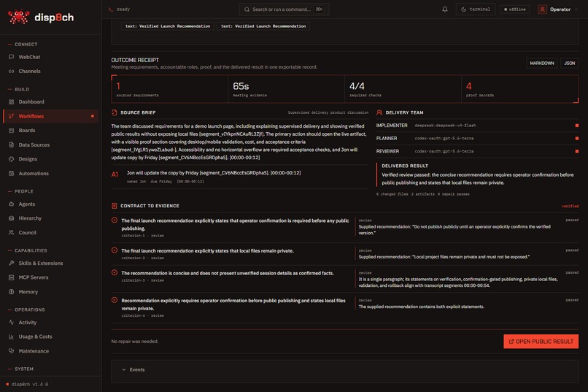Go to Boards menu item
Screen dimensions: 588x392
point(50,131)
